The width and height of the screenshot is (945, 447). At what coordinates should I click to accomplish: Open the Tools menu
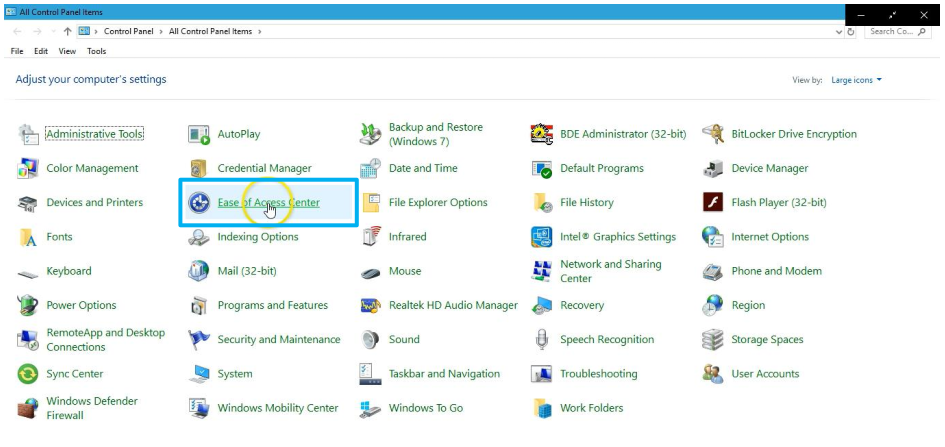pos(96,51)
